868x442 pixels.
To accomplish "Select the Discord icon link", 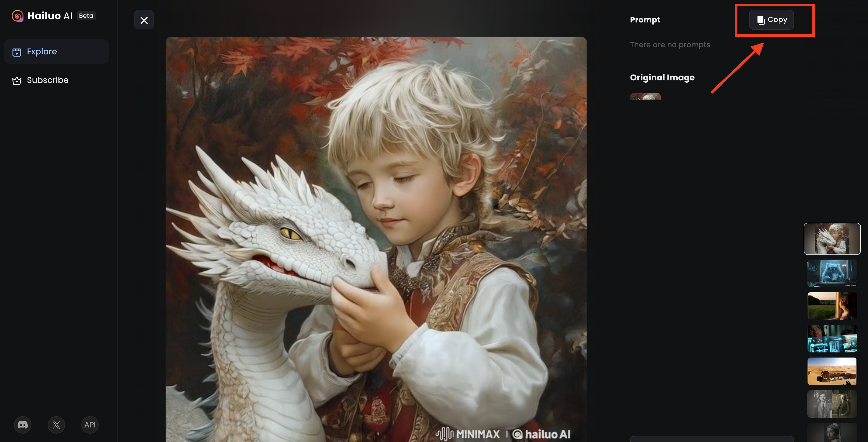I will point(22,425).
